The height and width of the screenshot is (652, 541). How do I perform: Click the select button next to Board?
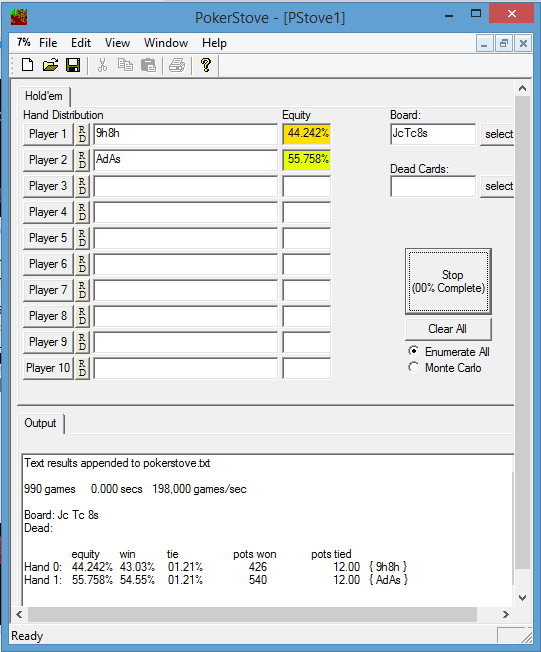click(497, 134)
